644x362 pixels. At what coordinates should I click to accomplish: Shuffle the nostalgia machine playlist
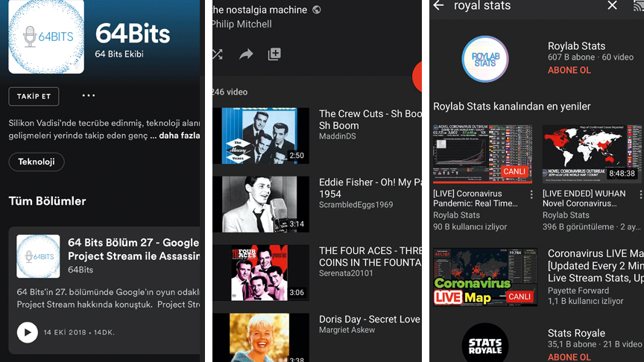click(217, 54)
